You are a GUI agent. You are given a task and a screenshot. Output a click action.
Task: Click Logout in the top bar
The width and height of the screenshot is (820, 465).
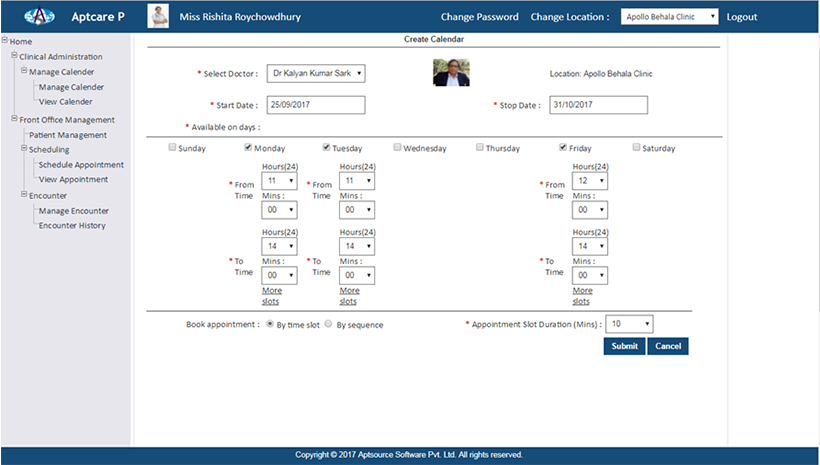pyautogui.click(x=741, y=17)
